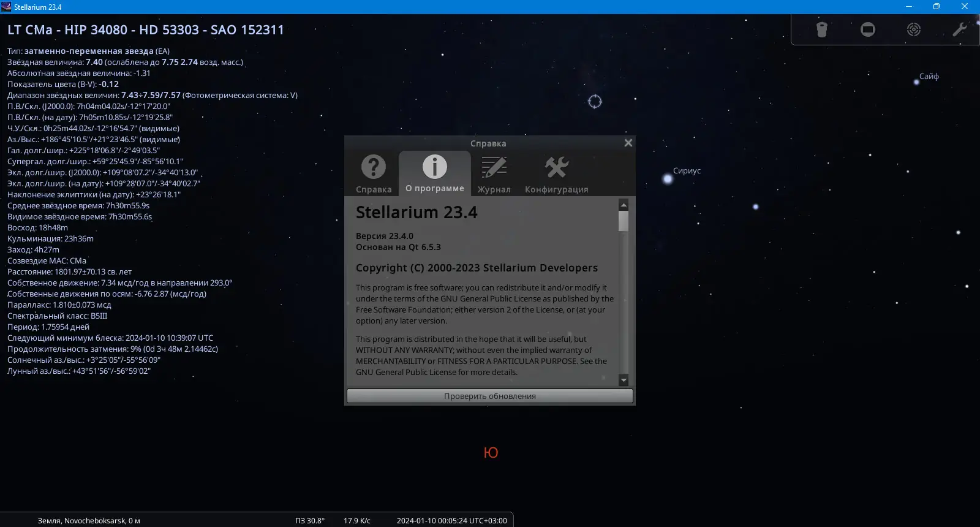
Task: Click the 17.9 К/с frame rate value
Action: click(357, 520)
